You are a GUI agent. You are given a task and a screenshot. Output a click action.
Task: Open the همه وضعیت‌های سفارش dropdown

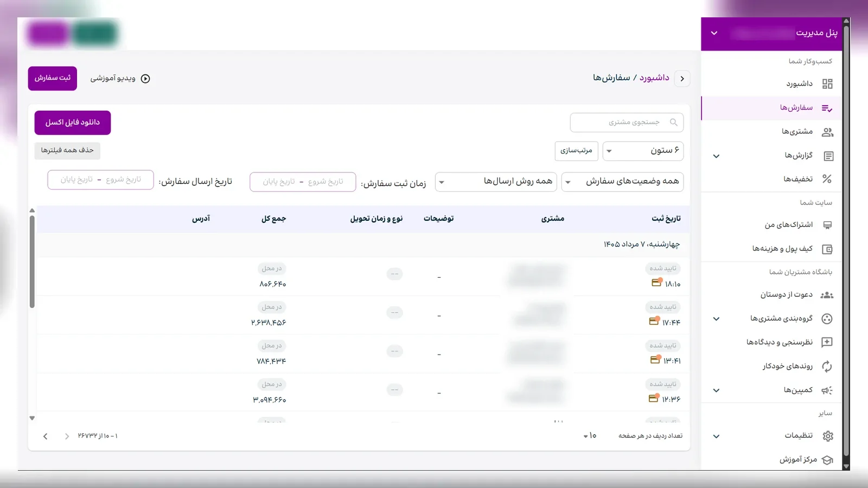click(x=622, y=182)
